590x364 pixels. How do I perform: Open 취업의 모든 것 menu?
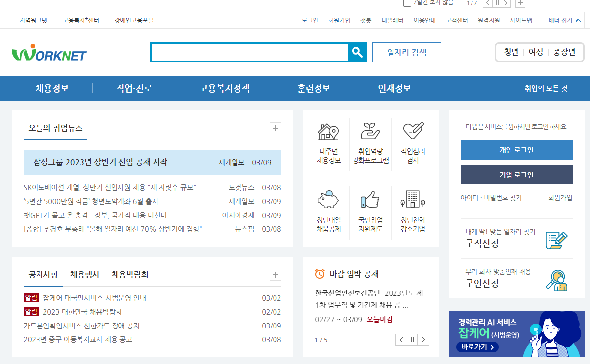click(546, 88)
